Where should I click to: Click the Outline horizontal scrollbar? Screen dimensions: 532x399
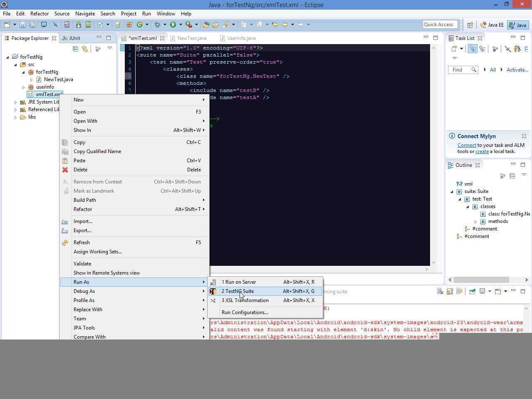[481, 280]
